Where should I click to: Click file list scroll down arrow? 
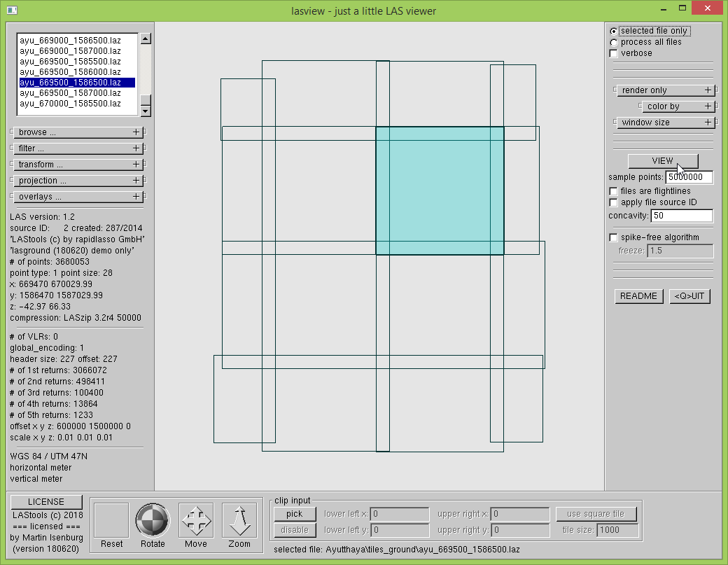point(146,111)
